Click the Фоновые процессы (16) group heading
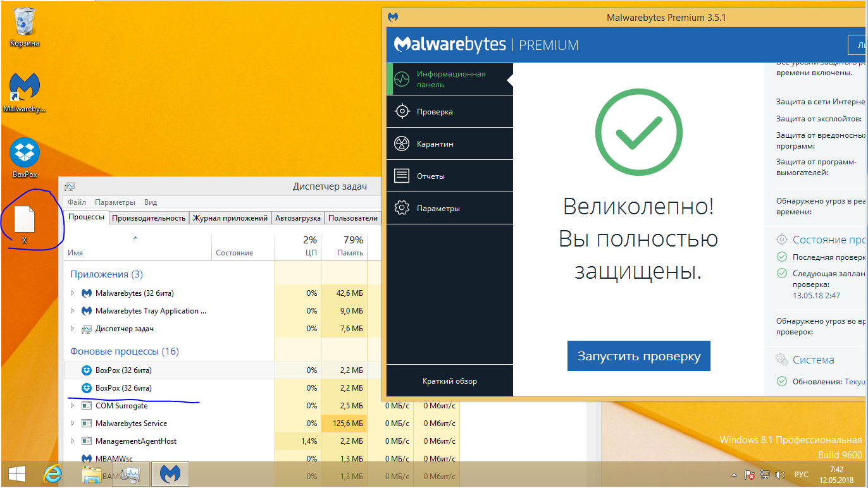Viewport: 868px width, 488px height. coord(125,351)
